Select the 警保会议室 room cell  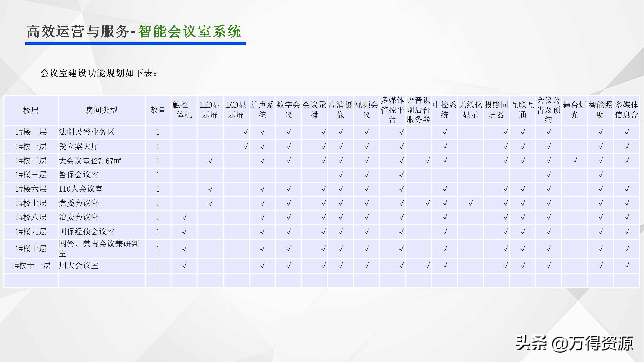tap(79, 175)
